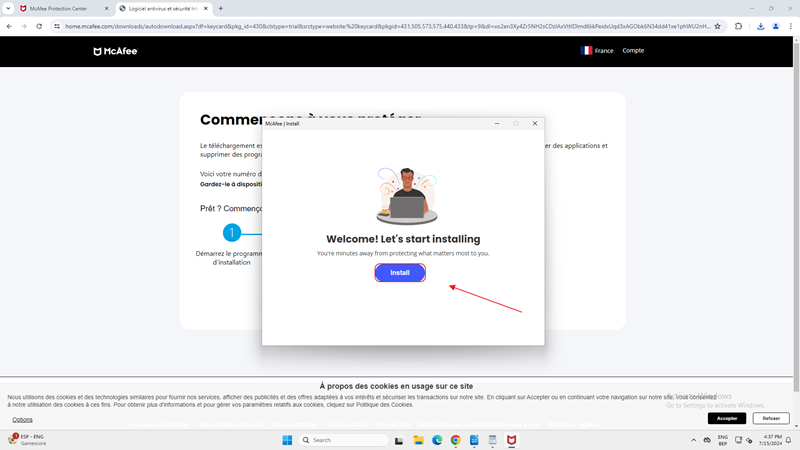Viewport: 800px width, 450px height.
Task: Go forward in browser history
Action: tap(24, 26)
